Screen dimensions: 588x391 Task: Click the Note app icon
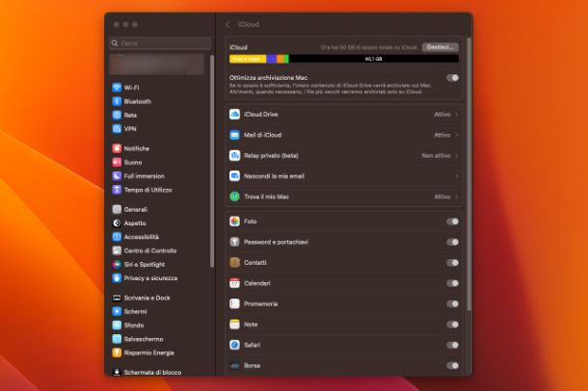pyautogui.click(x=235, y=325)
